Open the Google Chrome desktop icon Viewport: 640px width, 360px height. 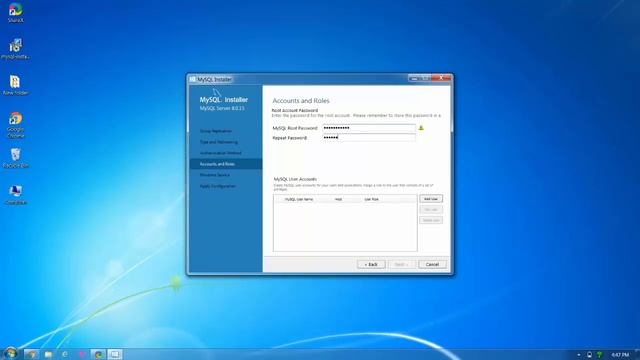pos(16,125)
